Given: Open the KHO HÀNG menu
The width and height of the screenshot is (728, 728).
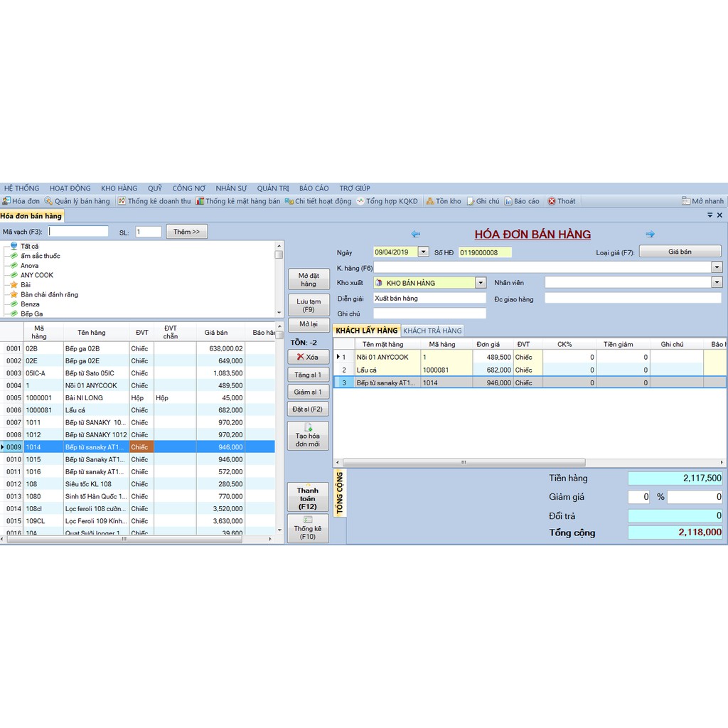Looking at the screenshot, I should pyautogui.click(x=119, y=188).
